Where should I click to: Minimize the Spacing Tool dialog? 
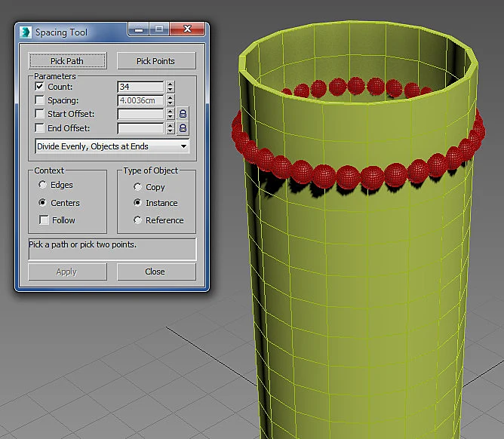139,29
